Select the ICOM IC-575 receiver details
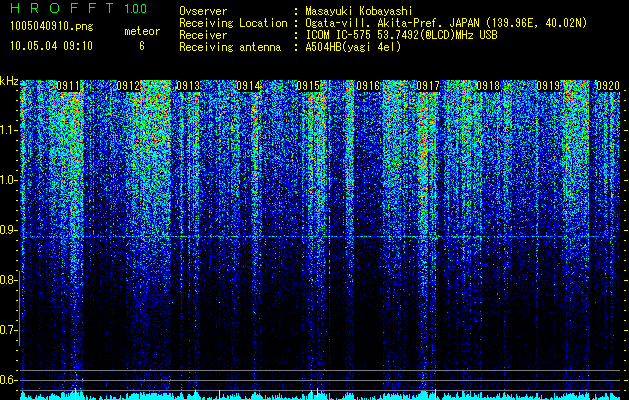 coord(401,35)
